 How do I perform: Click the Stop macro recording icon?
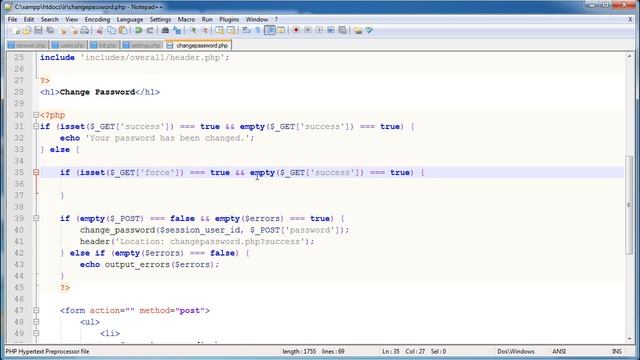(308, 30)
